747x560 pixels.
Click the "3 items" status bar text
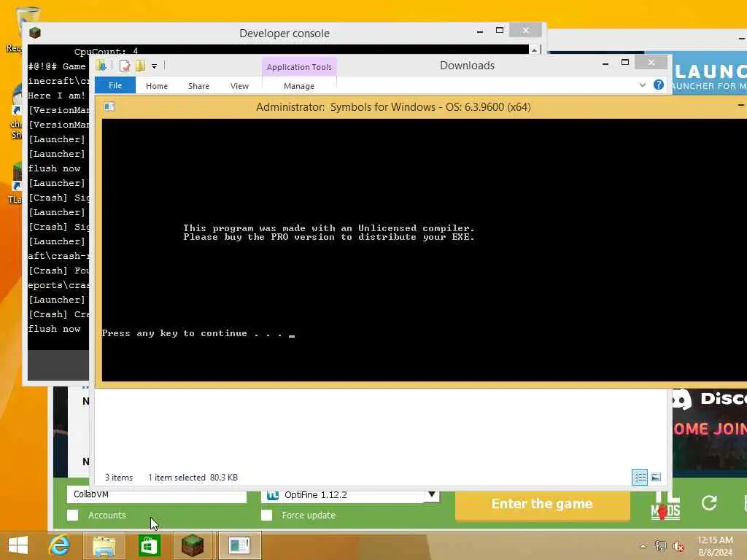coord(119,478)
